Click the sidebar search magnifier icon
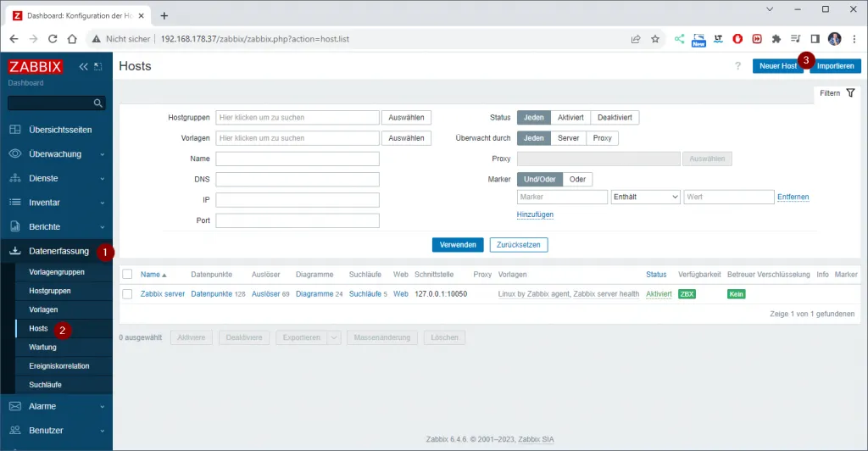 pos(98,103)
